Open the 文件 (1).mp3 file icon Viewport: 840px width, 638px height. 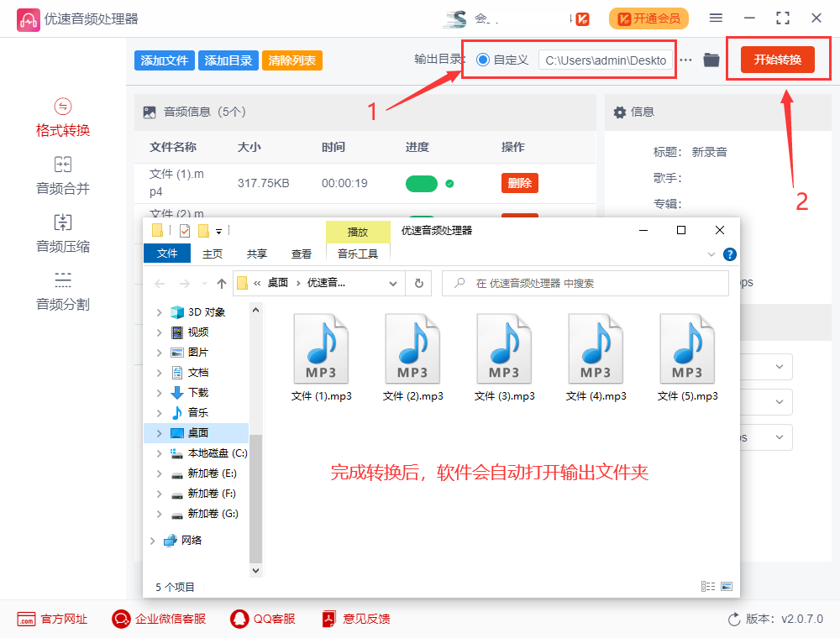(322, 348)
